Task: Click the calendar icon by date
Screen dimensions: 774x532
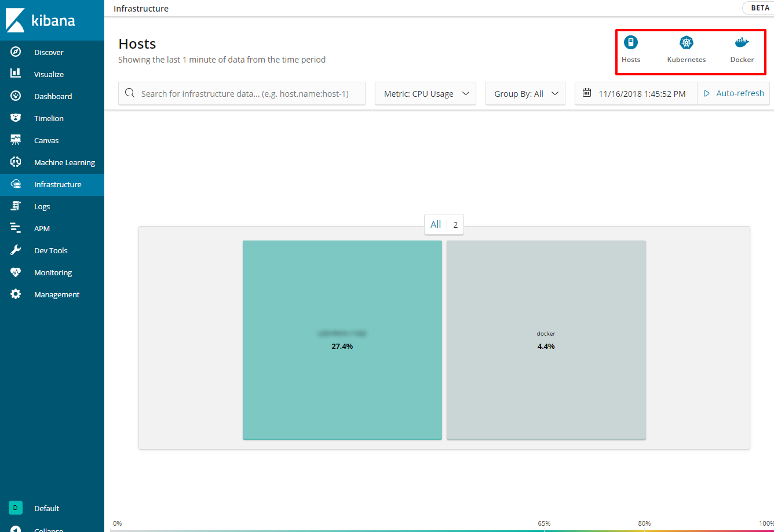Action: tap(587, 93)
